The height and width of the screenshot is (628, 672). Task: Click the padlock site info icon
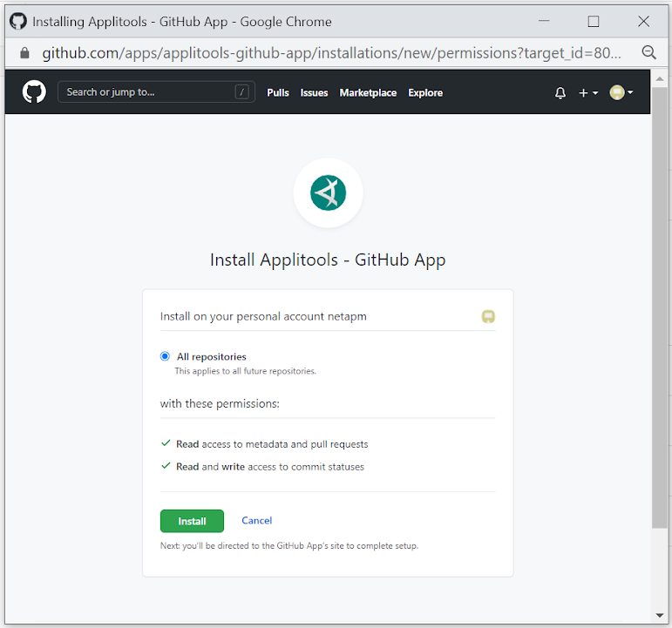point(24,53)
